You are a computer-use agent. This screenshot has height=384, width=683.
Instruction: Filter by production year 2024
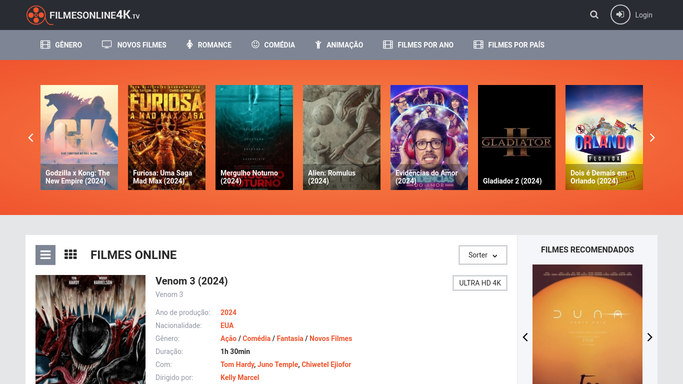point(228,312)
